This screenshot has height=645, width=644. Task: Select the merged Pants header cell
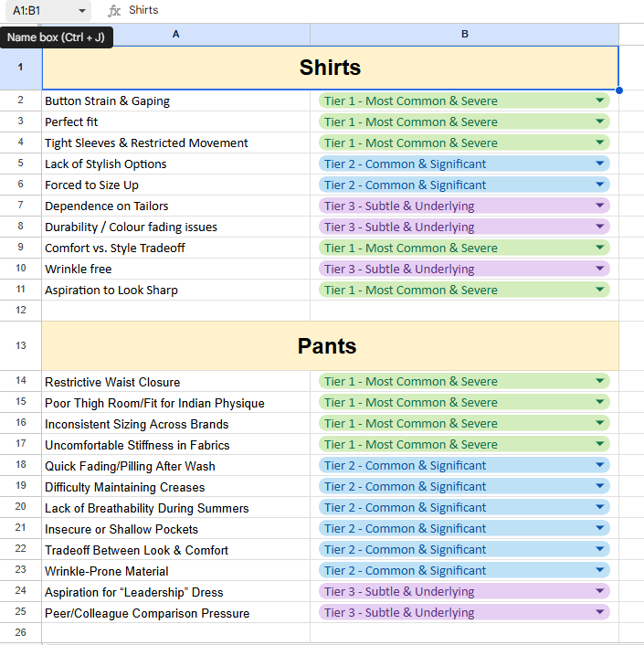[330, 346]
